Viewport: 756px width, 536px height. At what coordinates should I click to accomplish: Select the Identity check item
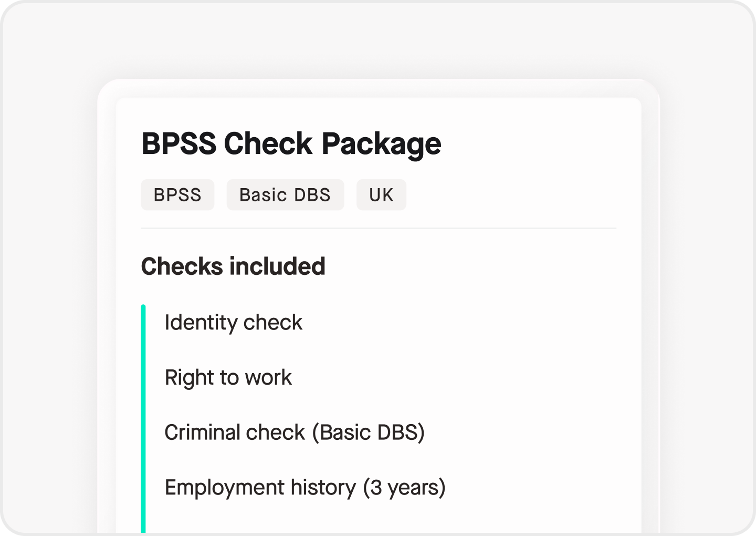point(234,323)
